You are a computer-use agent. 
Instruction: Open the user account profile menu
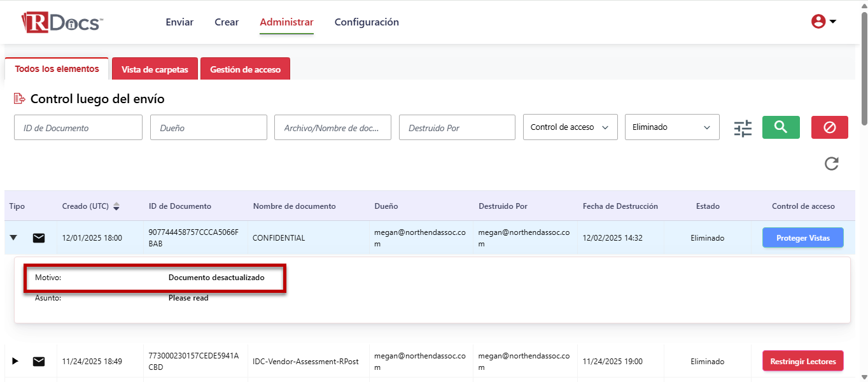823,22
